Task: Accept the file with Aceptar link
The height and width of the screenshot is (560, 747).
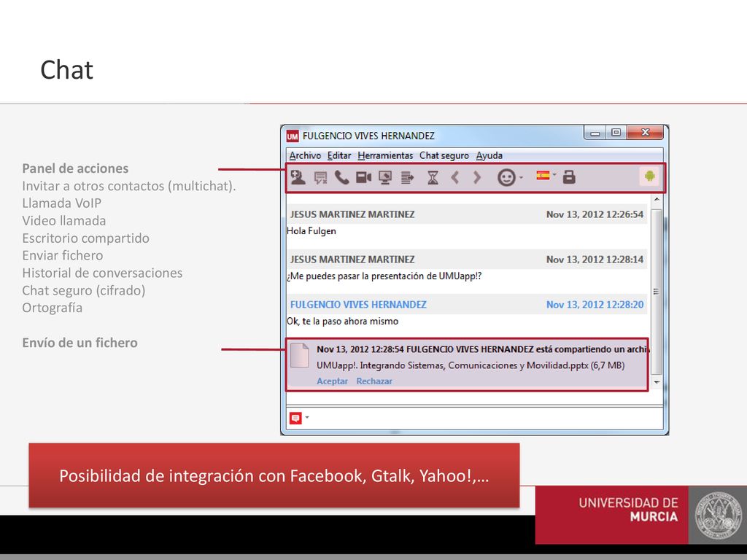Action: [x=332, y=381]
